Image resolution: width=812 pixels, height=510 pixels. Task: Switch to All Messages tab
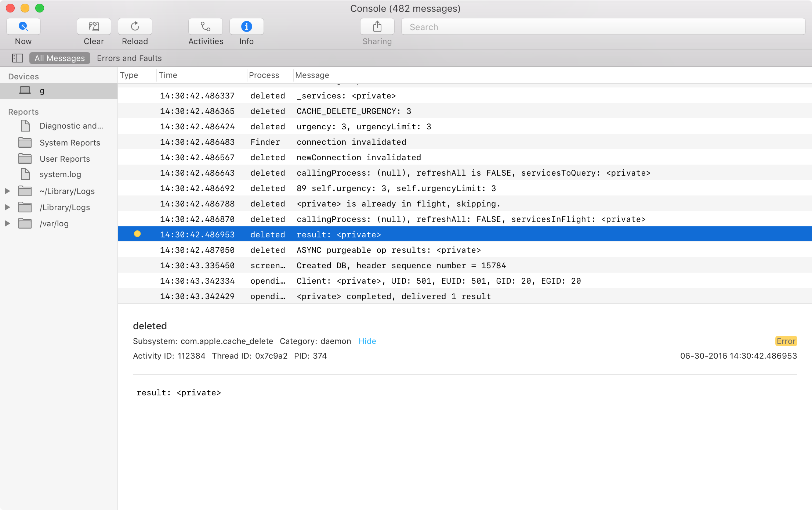click(x=58, y=58)
